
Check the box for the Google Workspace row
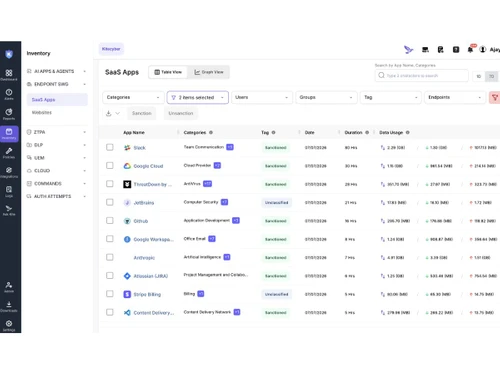pos(110,239)
